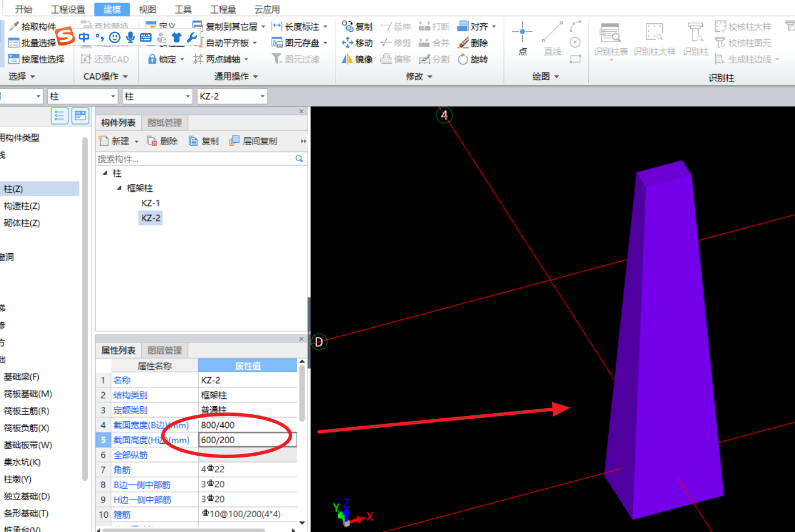Click the 复制 copy tool in 修改 group
Screen dimensions: 795x532
(357, 26)
